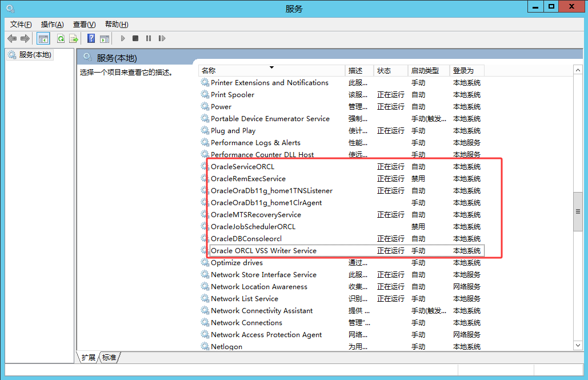Sort by the 描述 column header
The height and width of the screenshot is (380, 588).
pyautogui.click(x=359, y=70)
